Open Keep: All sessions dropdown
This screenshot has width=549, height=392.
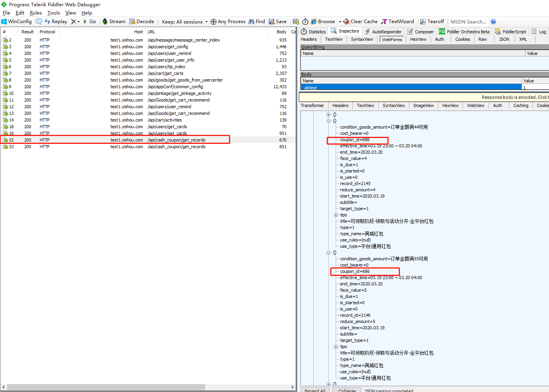pyautogui.click(x=185, y=22)
